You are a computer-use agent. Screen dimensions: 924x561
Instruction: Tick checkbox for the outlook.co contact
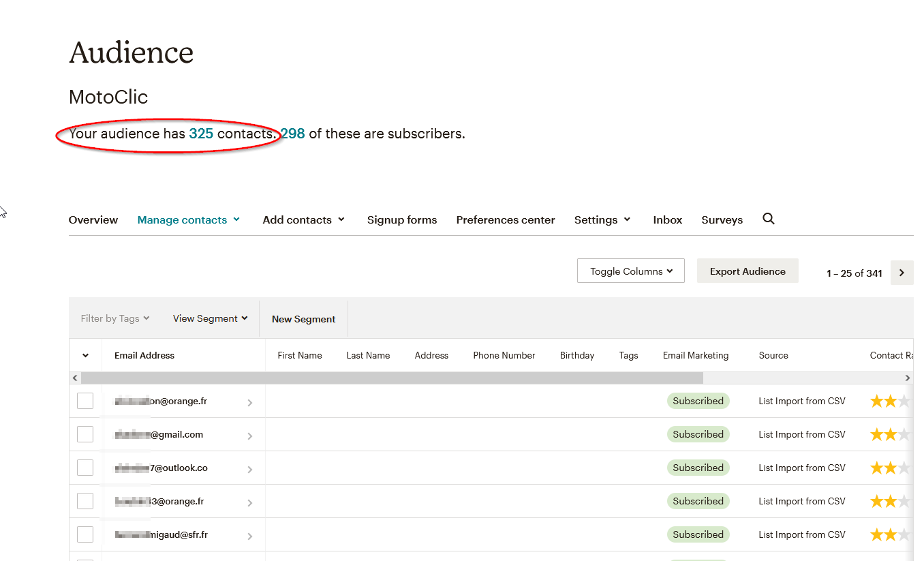pos(85,468)
